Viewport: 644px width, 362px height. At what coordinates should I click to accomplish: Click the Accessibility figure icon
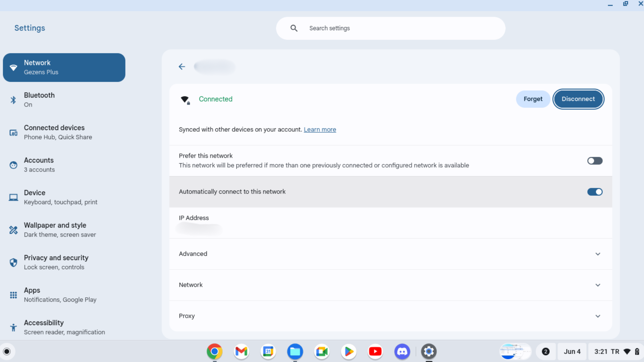(x=13, y=327)
